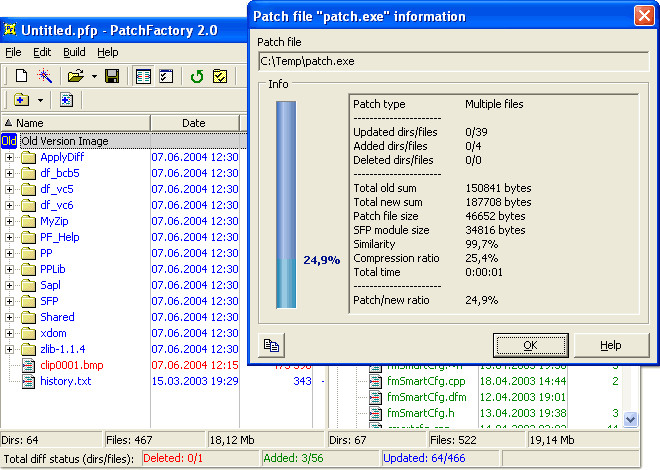Open the options checklist toolbar icon
The image size is (660, 470).
click(166, 76)
